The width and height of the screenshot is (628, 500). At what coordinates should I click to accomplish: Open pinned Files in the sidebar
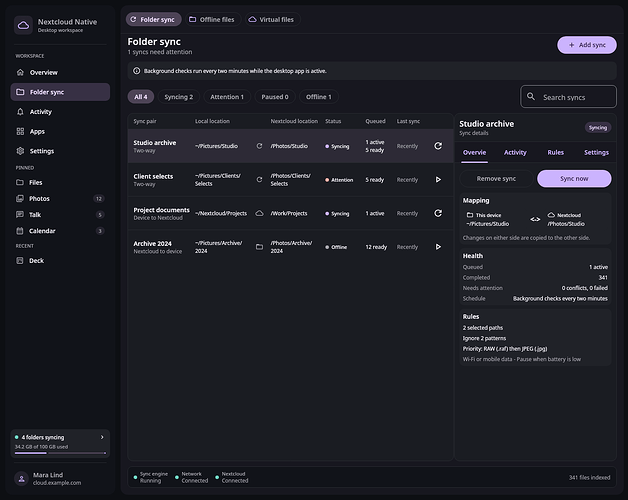[x=60, y=182]
